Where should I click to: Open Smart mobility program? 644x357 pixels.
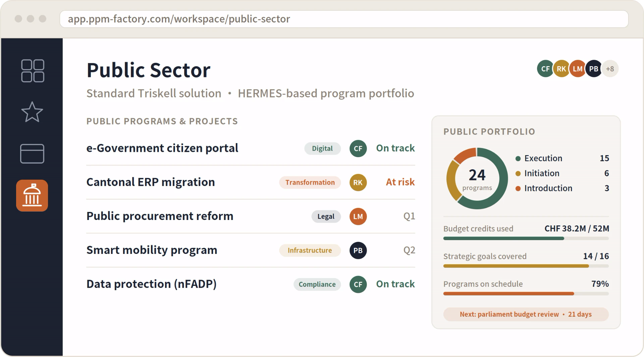pos(152,250)
